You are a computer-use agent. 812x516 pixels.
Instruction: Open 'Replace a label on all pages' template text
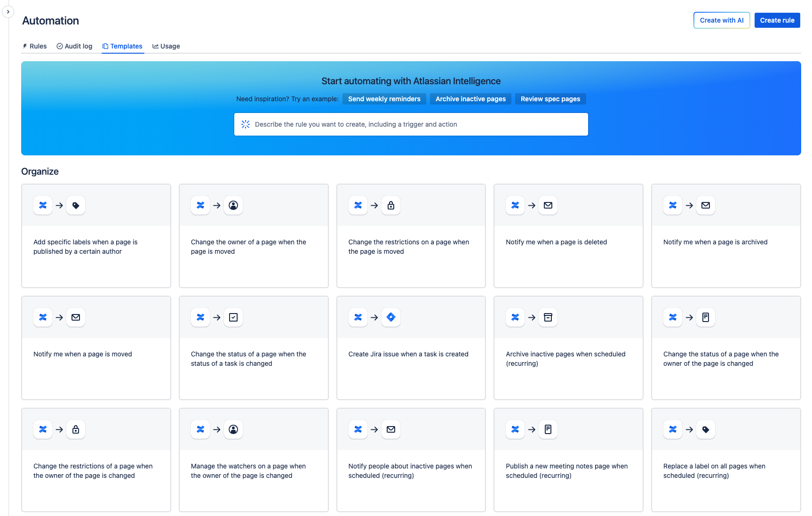tap(714, 471)
